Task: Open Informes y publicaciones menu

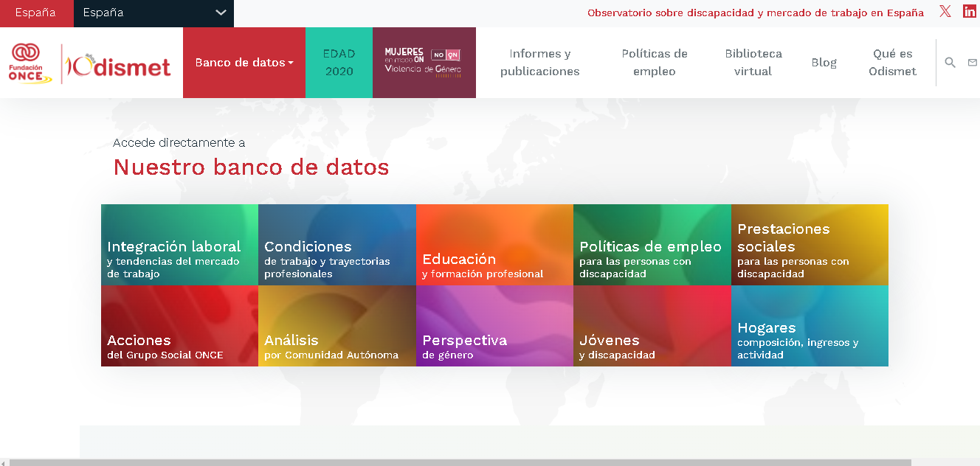Action: pyautogui.click(x=539, y=63)
